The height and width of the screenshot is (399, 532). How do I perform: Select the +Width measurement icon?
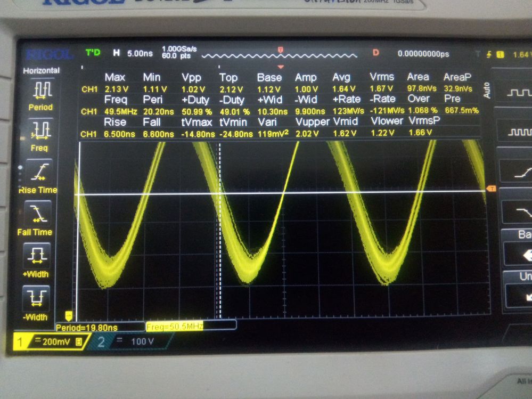37,256
